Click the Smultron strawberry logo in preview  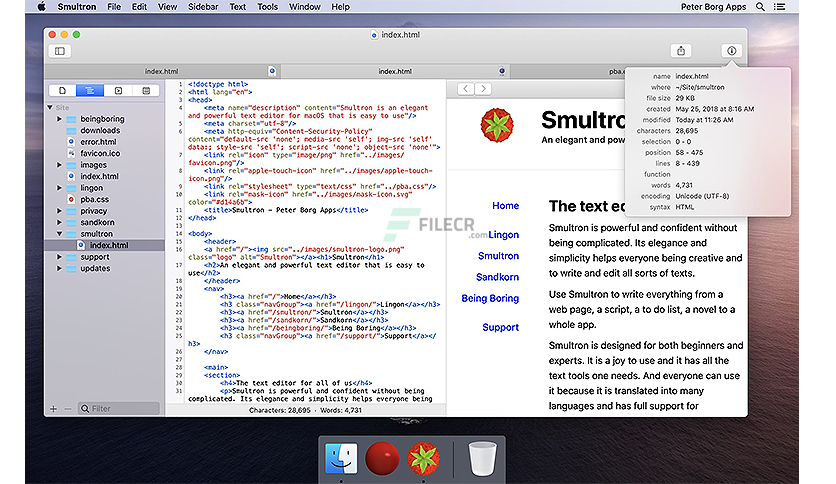pos(497,125)
